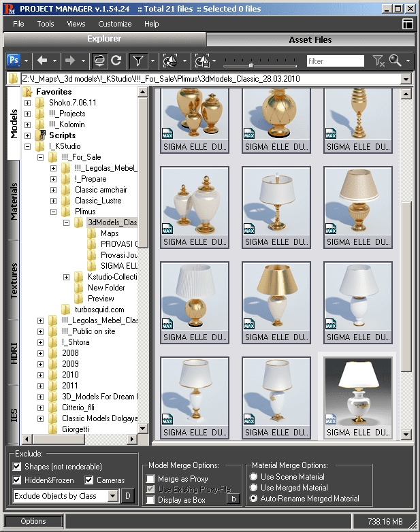Click the funnel filter icon
The height and width of the screenshot is (532, 420).
coord(138,61)
